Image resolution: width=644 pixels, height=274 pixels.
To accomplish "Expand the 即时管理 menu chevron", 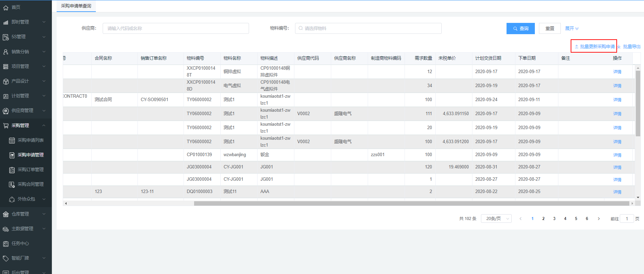I will [44, 22].
